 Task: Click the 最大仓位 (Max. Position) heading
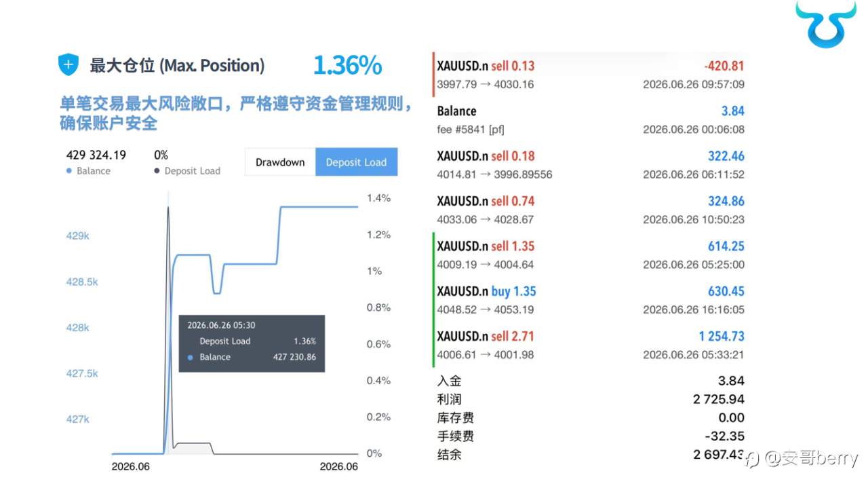(177, 66)
